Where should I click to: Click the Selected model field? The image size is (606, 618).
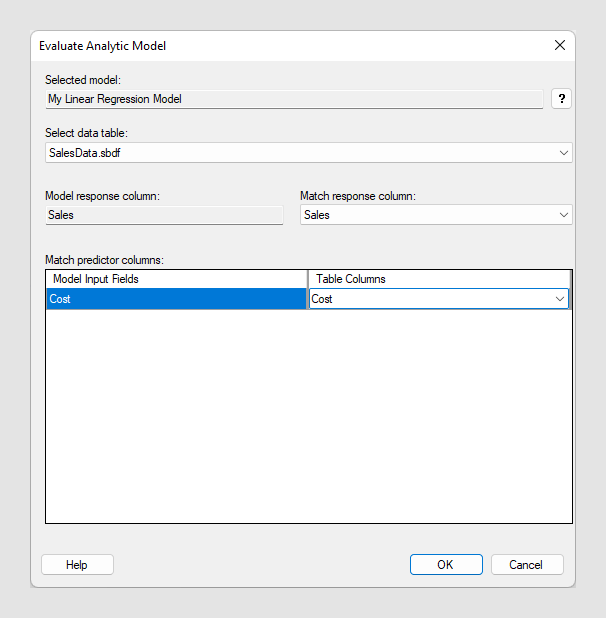[294, 99]
